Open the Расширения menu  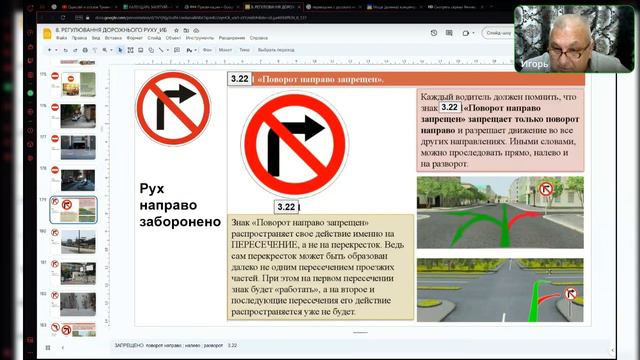tap(232, 38)
